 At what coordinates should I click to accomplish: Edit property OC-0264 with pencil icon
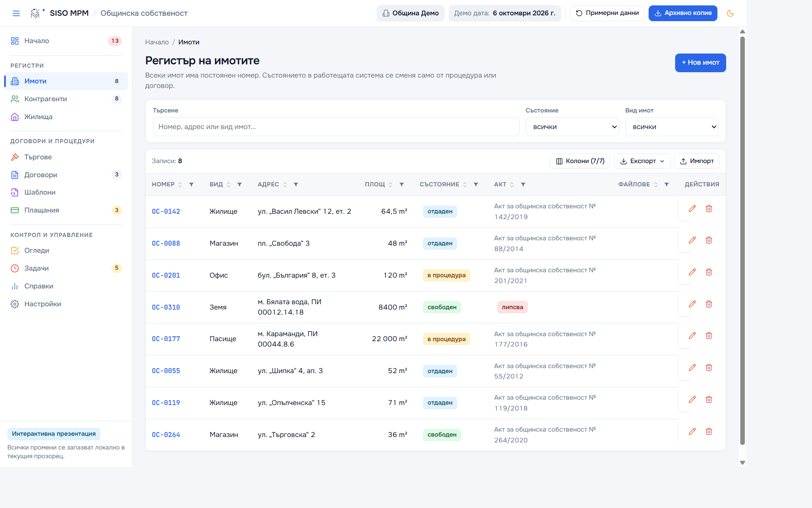(x=692, y=431)
